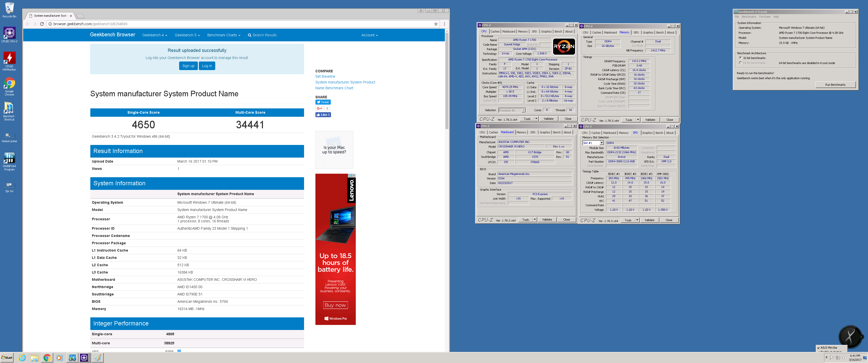Open a new browser tab with the new-tab button
Viewport: 868px width, 363px height.
pyautogui.click(x=80, y=16)
